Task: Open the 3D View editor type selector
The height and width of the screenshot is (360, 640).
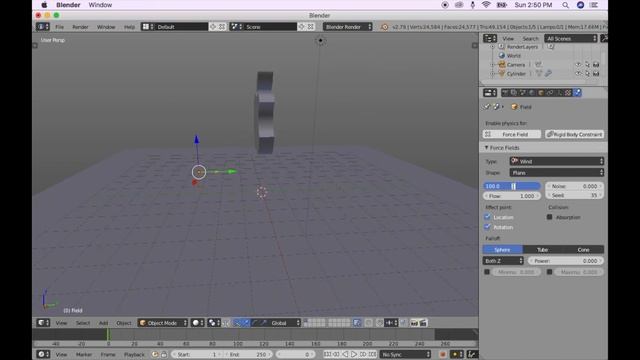Action: (43, 323)
